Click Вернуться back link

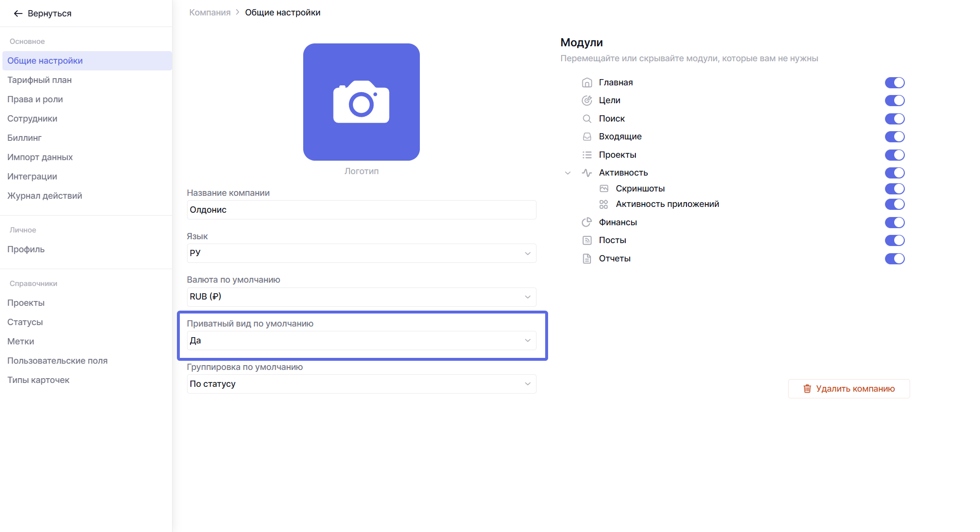pos(42,14)
